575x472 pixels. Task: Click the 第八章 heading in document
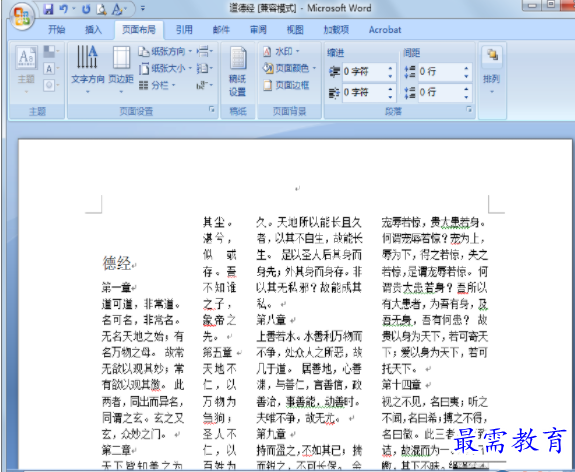click(x=271, y=320)
